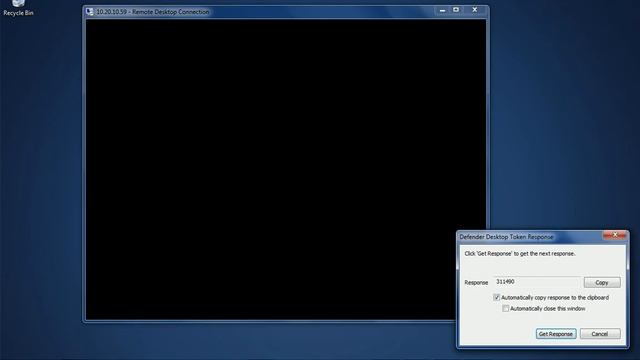Click the 'Response' label in the dialog

(x=476, y=282)
